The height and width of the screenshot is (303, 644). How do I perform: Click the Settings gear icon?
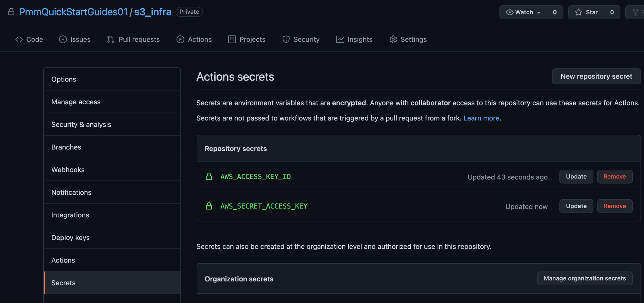pos(393,39)
